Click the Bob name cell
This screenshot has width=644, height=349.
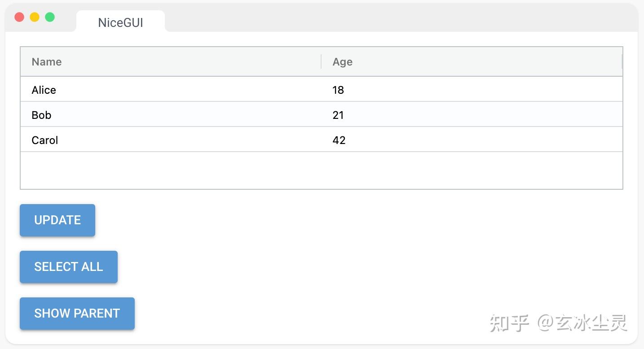click(x=41, y=115)
